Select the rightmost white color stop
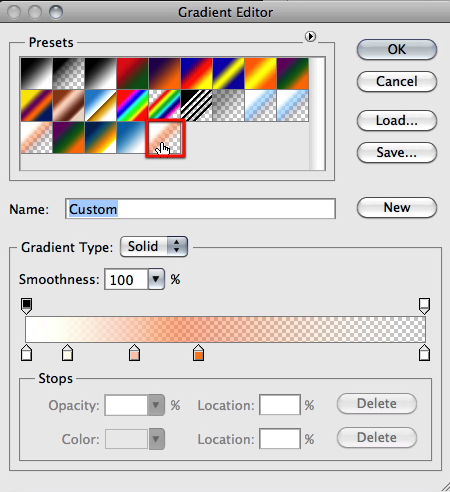 click(x=424, y=353)
